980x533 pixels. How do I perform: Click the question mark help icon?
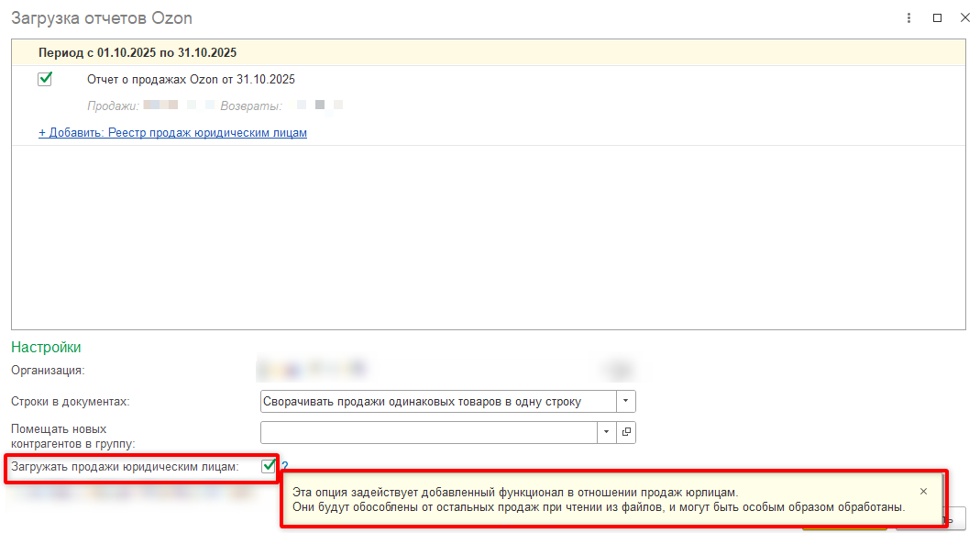pos(285,466)
